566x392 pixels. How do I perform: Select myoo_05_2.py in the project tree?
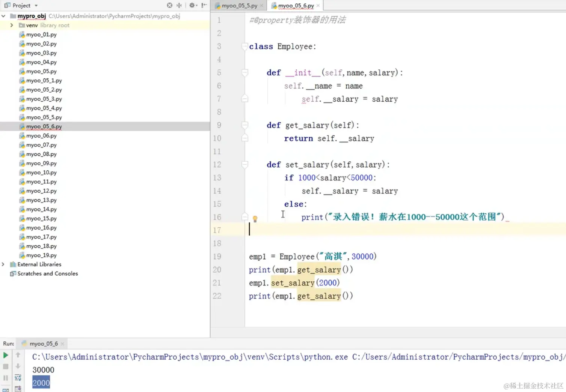[x=44, y=90]
